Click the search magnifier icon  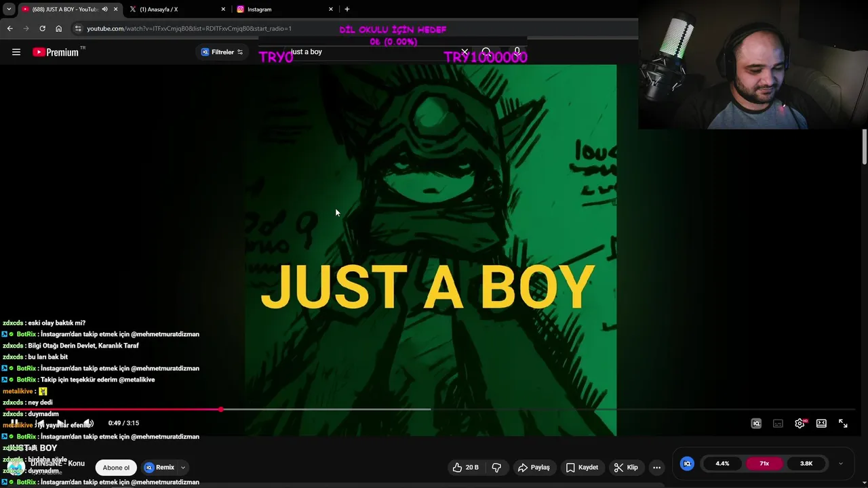coord(486,52)
